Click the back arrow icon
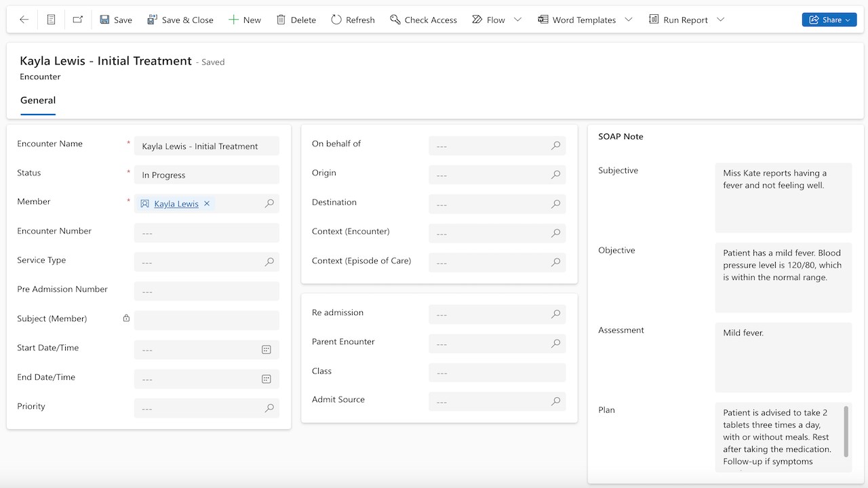Screen dimensions: 868x488 pos(24,20)
